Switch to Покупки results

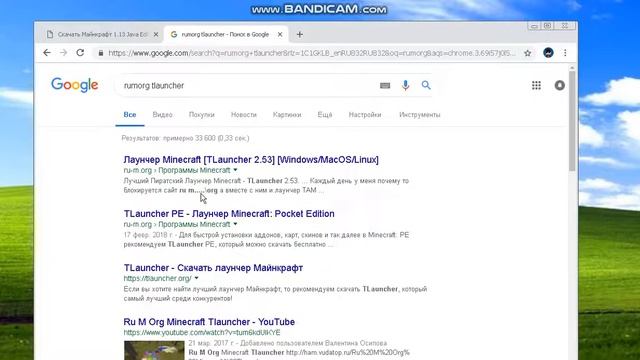click(202, 115)
